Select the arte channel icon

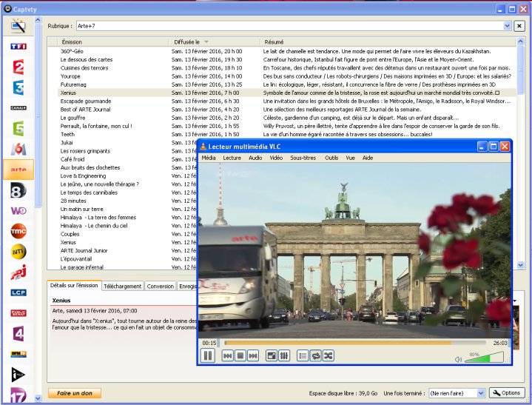tap(18, 170)
